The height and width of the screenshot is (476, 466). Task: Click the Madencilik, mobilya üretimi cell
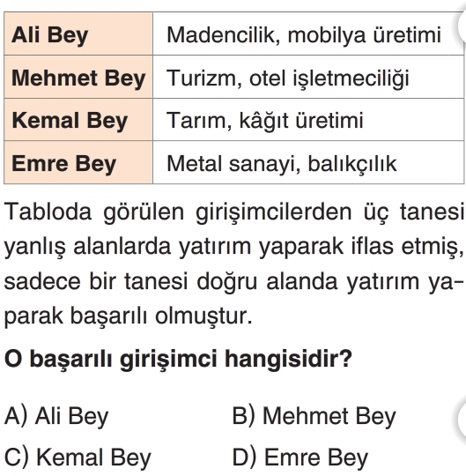tap(308, 34)
